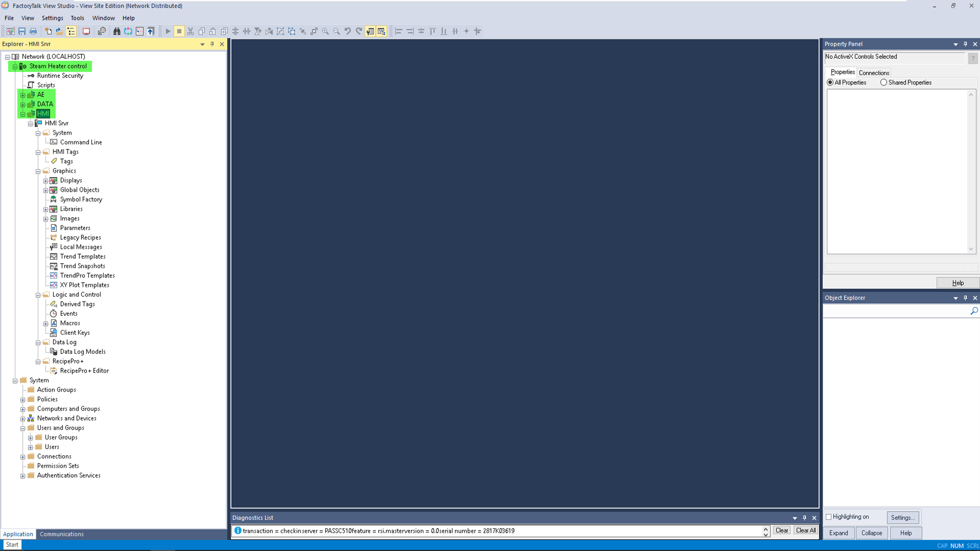
Task: Click the Object Explorer search input field
Action: point(896,311)
